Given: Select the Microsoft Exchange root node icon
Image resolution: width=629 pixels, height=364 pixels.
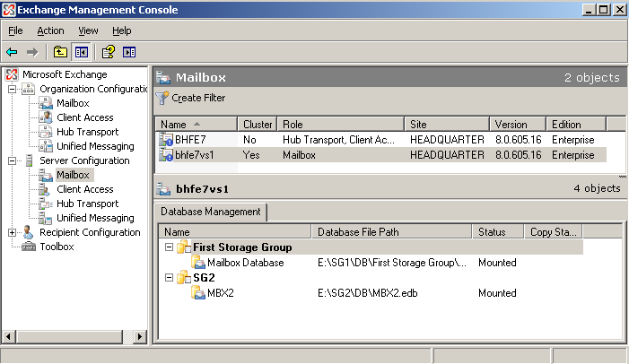Looking at the screenshot, I should click(x=12, y=74).
